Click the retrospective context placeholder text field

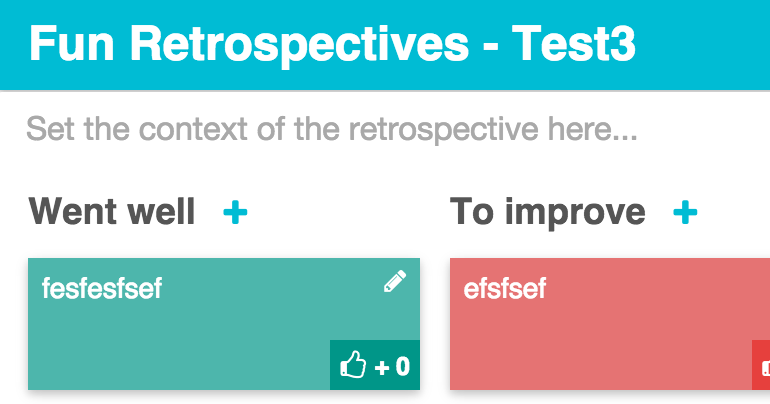click(331, 130)
